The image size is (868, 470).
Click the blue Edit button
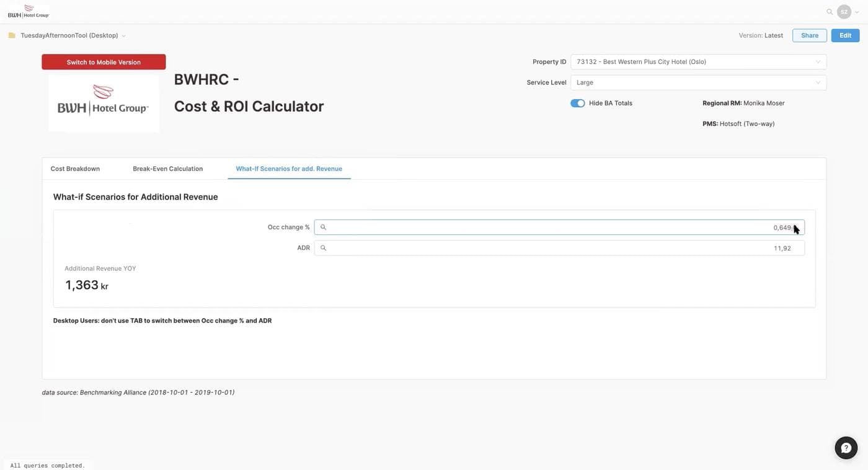click(x=845, y=35)
